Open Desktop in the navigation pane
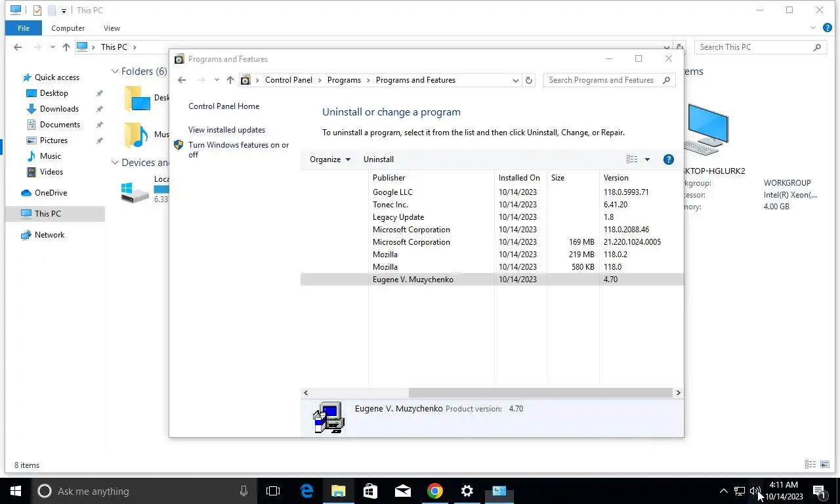Screen dimensions: 840x504 [54, 93]
